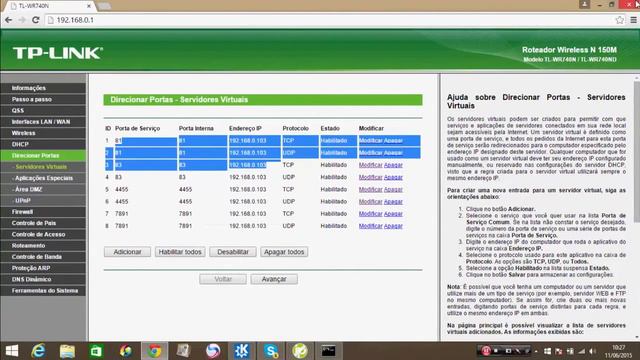This screenshot has width=640, height=360.
Task: Click the Desabilitar button
Action: [x=233, y=252]
